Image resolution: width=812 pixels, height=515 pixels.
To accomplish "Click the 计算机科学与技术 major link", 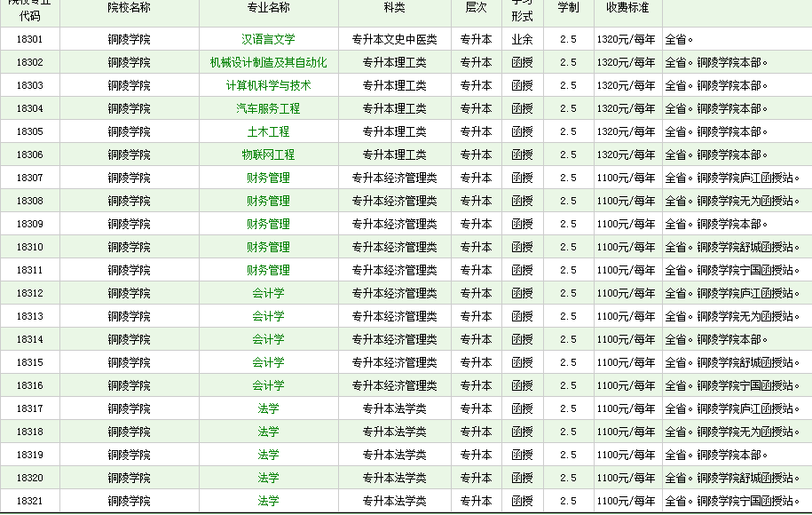I will (268, 85).
